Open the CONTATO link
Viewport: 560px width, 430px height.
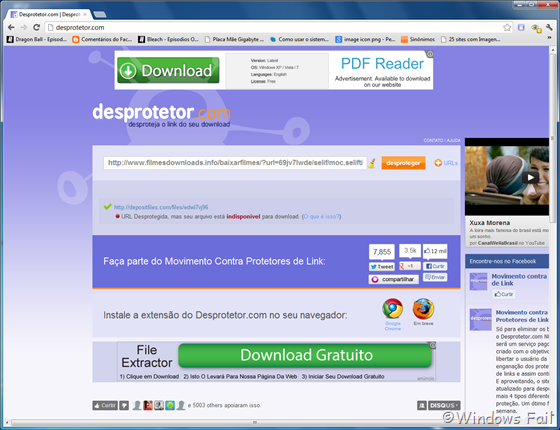coord(433,140)
